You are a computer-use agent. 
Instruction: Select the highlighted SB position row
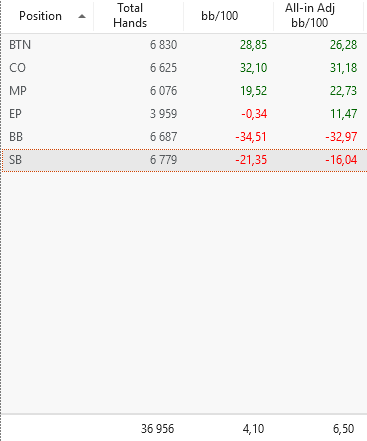184,160
